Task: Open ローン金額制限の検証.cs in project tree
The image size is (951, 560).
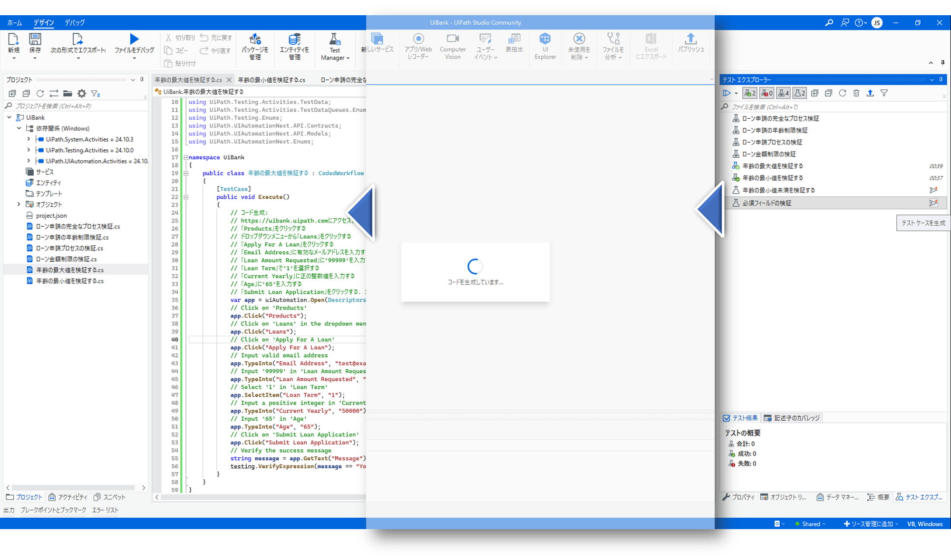Action: coord(67,259)
